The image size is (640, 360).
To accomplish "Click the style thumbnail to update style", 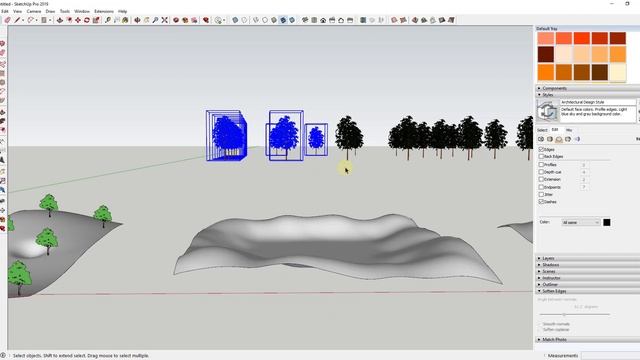I will (547, 110).
